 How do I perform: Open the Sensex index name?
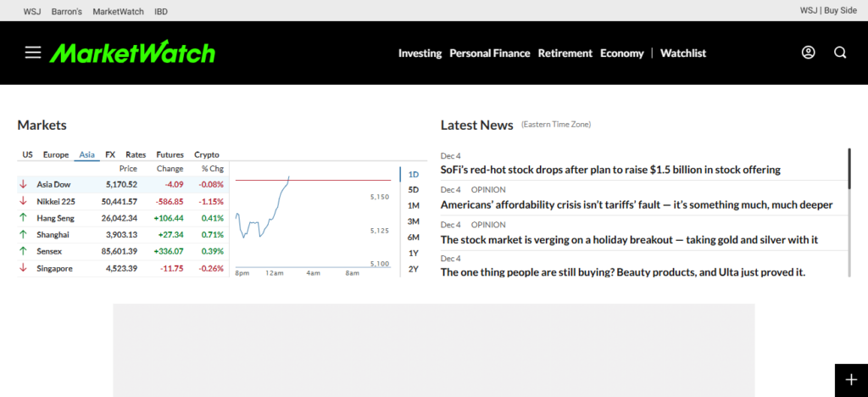coord(49,251)
